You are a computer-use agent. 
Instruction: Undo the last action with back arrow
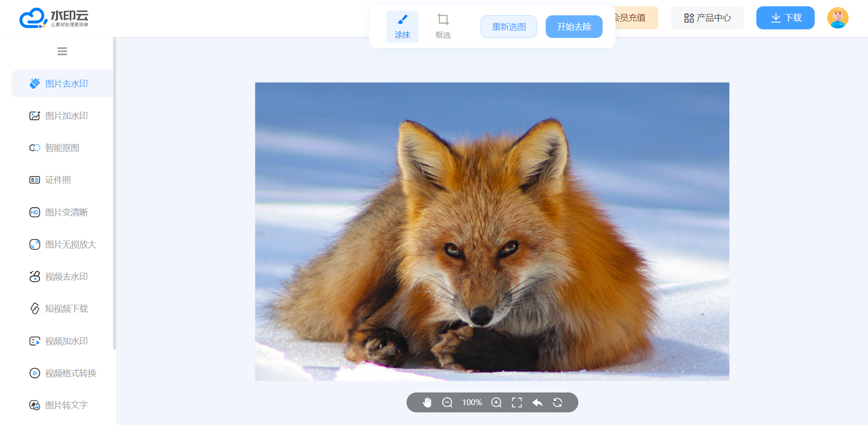pyautogui.click(x=537, y=402)
